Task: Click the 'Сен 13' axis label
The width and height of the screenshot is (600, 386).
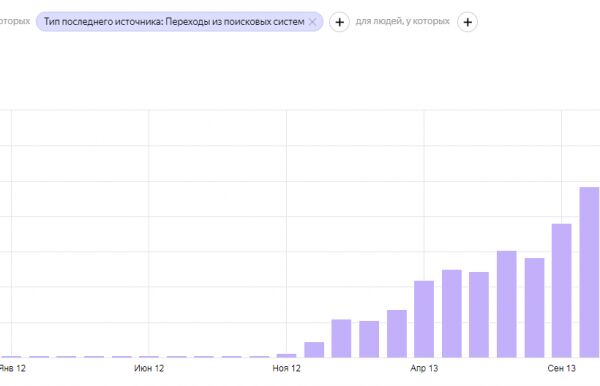Action: coord(561,368)
